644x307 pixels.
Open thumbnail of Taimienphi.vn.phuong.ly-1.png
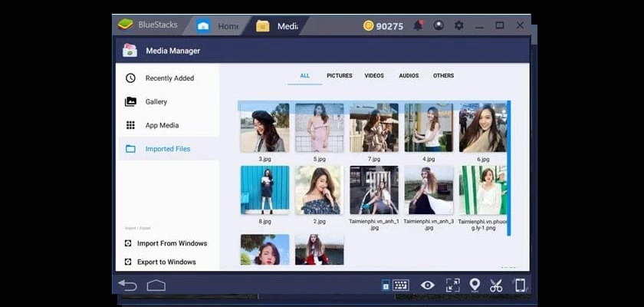click(483, 190)
